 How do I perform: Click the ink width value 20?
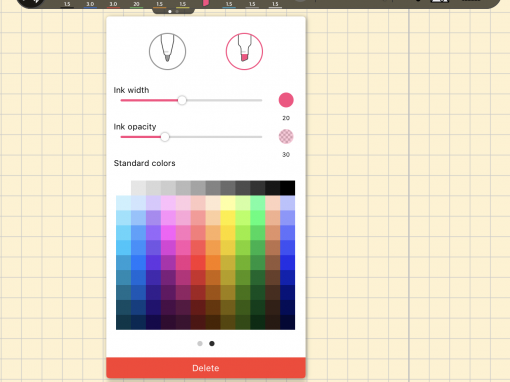click(286, 118)
